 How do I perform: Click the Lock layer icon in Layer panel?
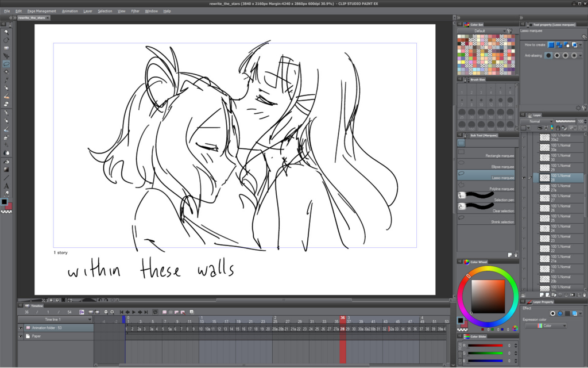[x=558, y=128]
